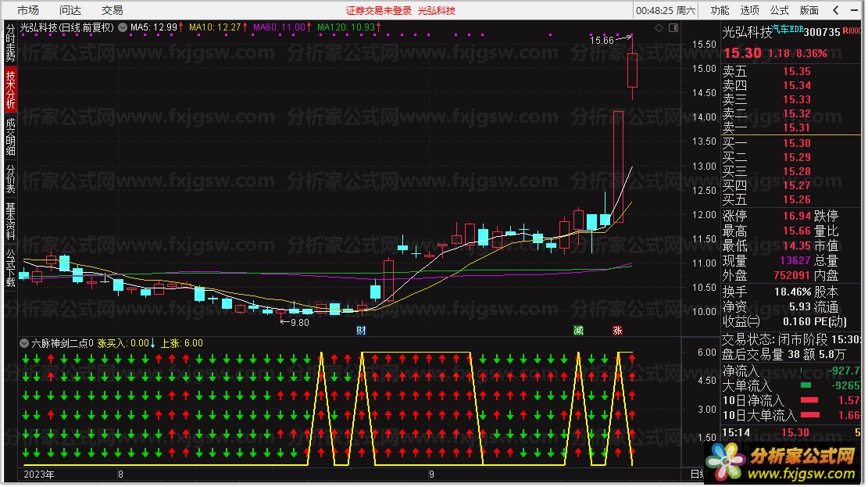Expand the 六脉神剑二点0 indicator dropdown arrow

[23, 343]
